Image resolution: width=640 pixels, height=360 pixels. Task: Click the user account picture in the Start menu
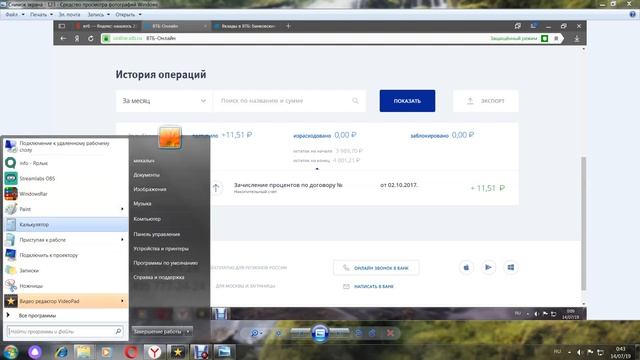point(170,137)
